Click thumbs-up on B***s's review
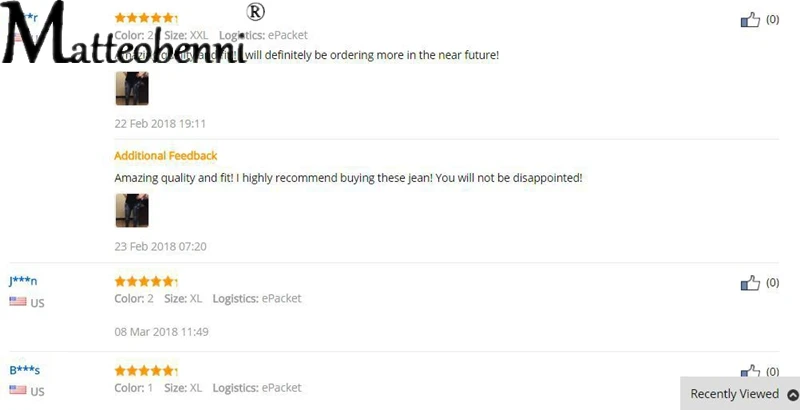Image resolution: width=800 pixels, height=410 pixels. (x=750, y=371)
